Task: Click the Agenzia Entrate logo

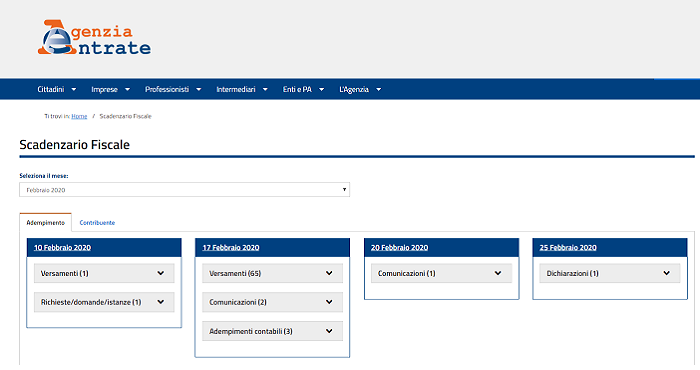Action: point(94,37)
